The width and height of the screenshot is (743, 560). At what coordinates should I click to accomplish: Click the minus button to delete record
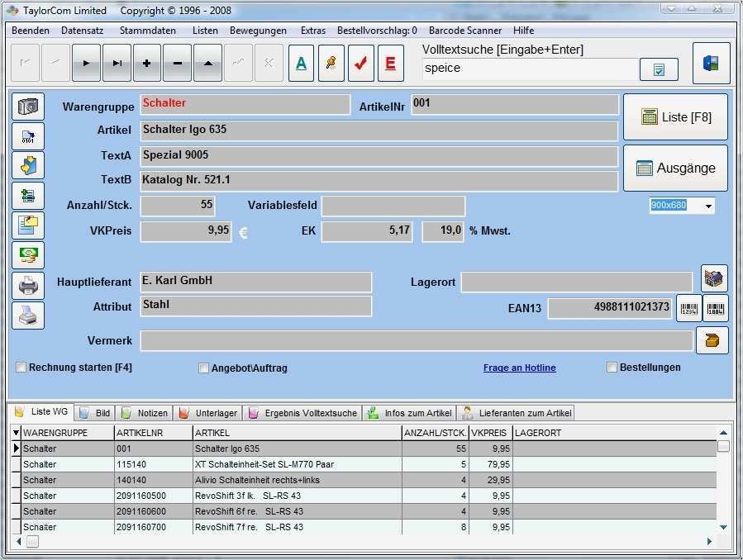click(x=177, y=64)
